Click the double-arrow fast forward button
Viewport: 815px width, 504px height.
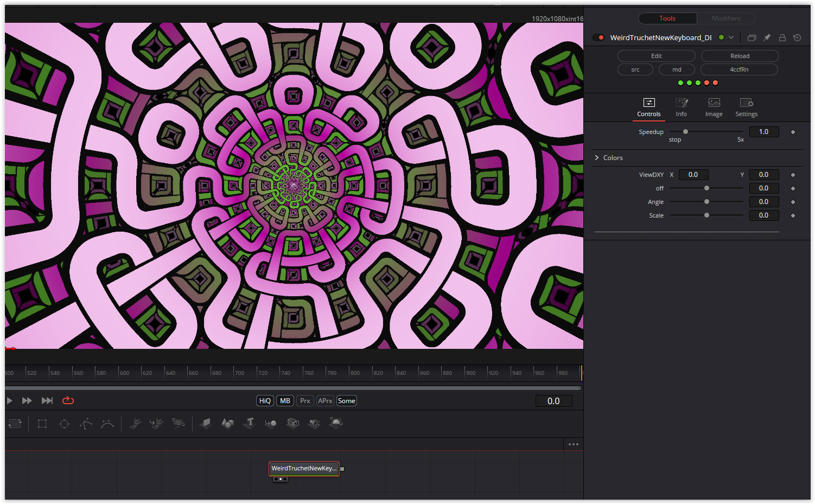tap(27, 401)
